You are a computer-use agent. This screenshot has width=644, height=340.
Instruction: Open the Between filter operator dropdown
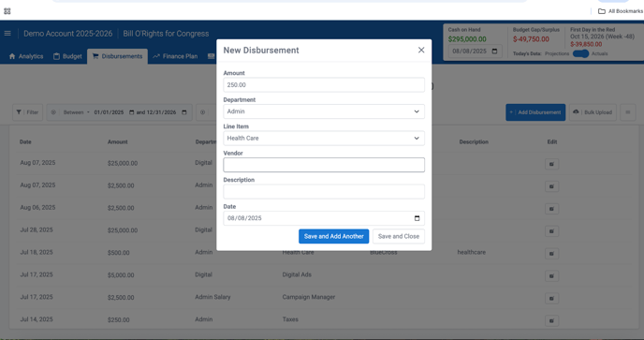[77, 112]
